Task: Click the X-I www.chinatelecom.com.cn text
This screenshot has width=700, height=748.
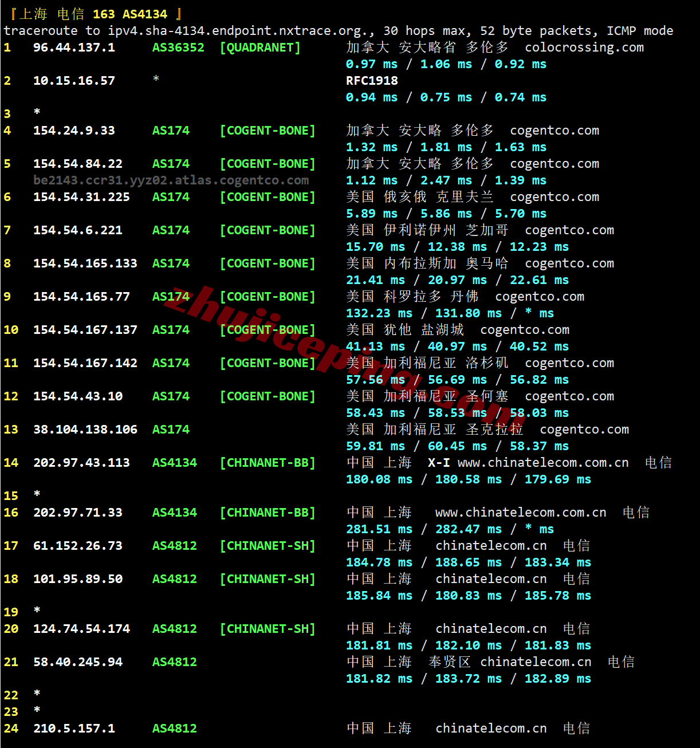Action: point(528,463)
